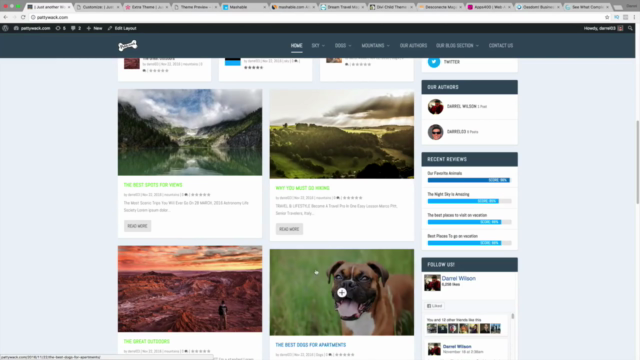The image size is (640, 360).
Task: Click DARREL03 author name
Action: (456, 131)
